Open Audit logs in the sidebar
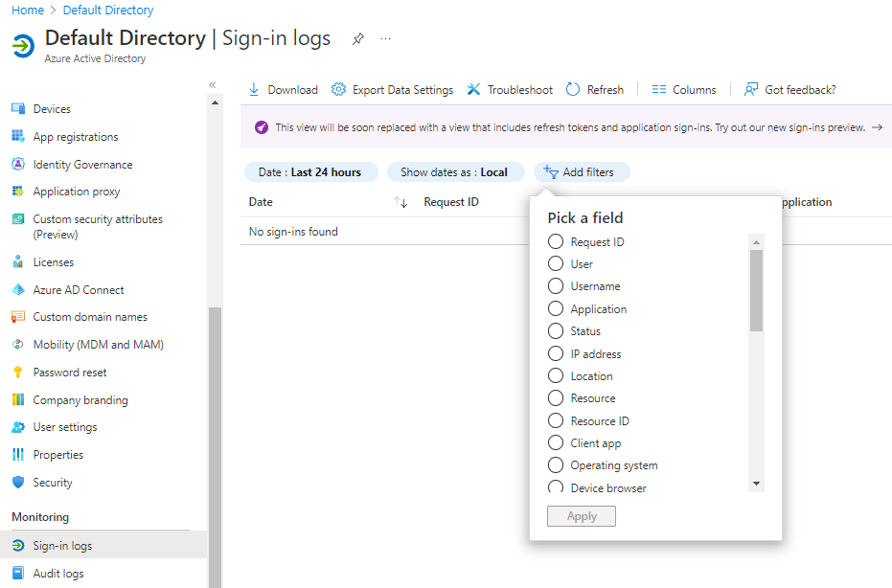892x588 pixels. 57,574
